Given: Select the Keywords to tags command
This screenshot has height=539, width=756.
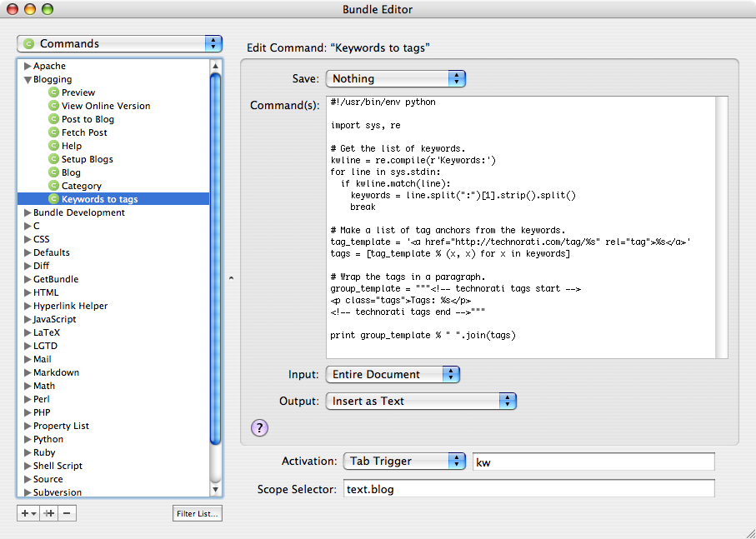Looking at the screenshot, I should (x=113, y=199).
